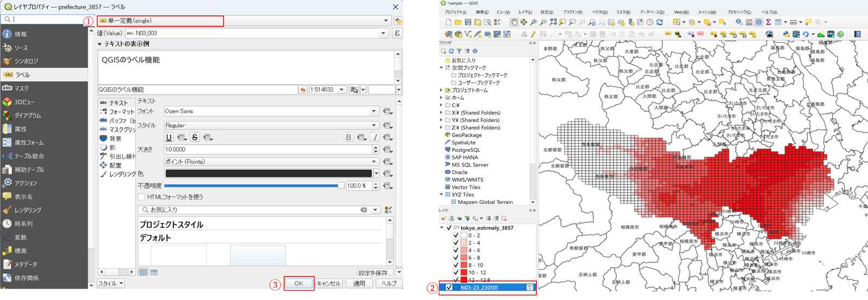The image size is (868, 300).
Task: Switch to シンボロジ tab in sidebar
Action: (x=26, y=61)
